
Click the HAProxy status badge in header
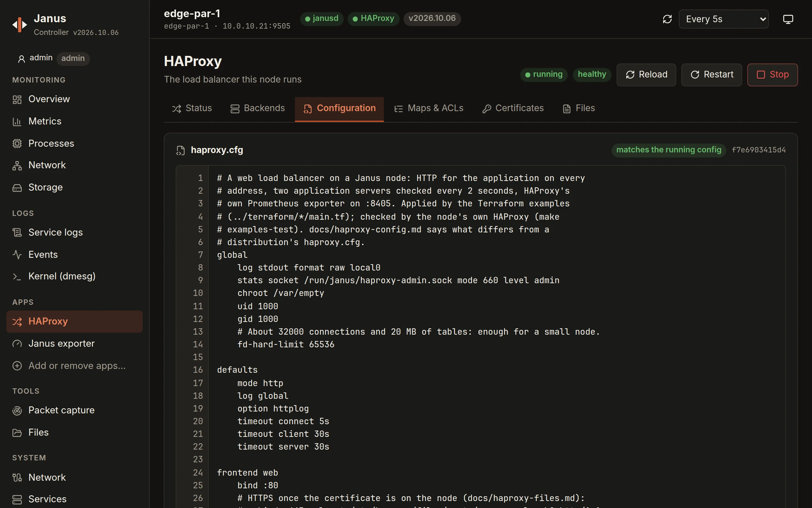point(373,18)
